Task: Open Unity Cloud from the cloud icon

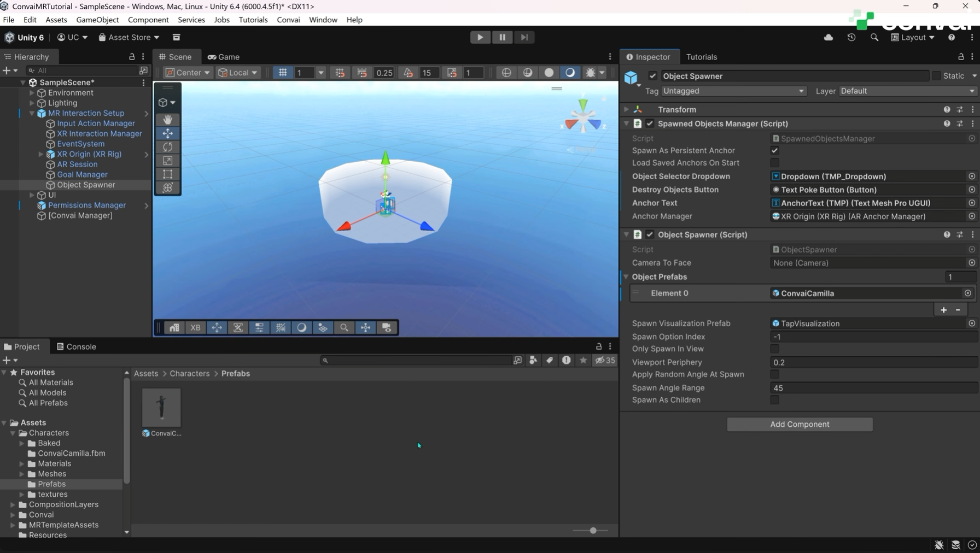Action: [x=829, y=37]
